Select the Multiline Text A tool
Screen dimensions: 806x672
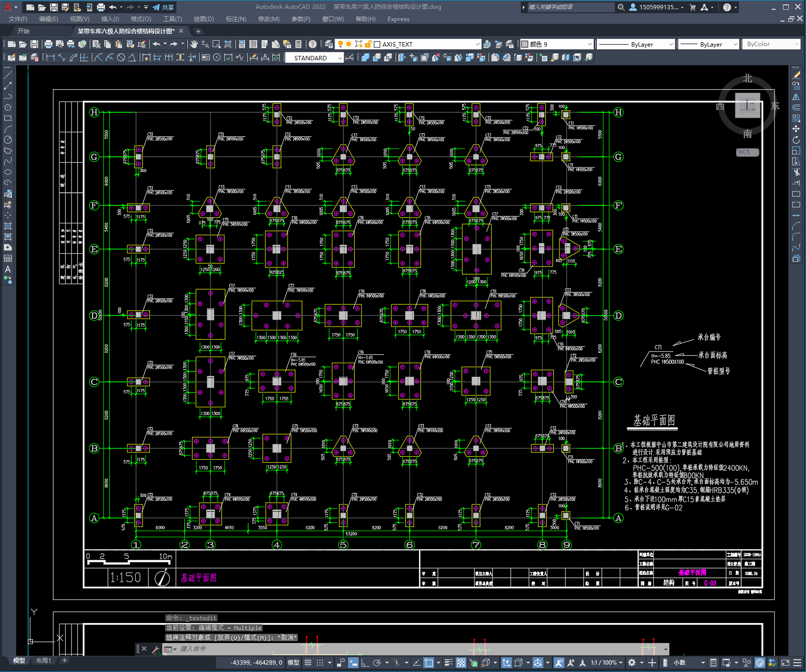(x=7, y=269)
